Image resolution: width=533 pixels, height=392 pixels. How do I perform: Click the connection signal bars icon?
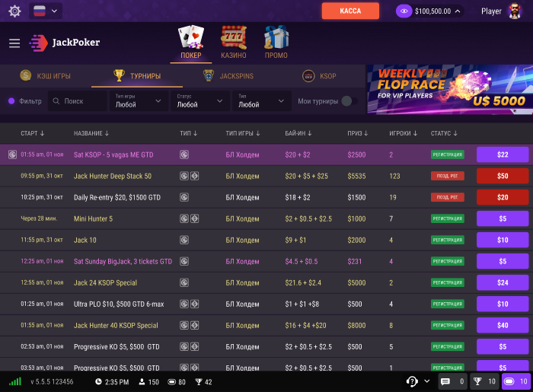tap(15, 382)
